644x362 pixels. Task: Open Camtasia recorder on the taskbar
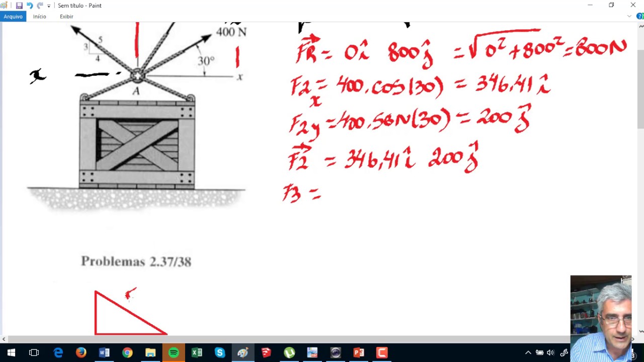tap(382, 352)
